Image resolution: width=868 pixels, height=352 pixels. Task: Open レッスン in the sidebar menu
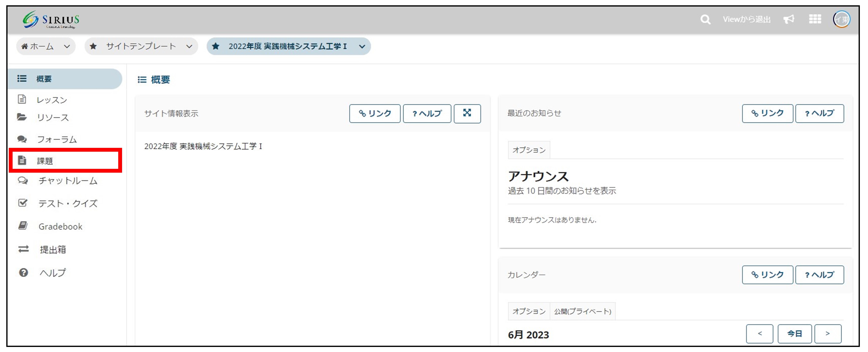click(52, 100)
